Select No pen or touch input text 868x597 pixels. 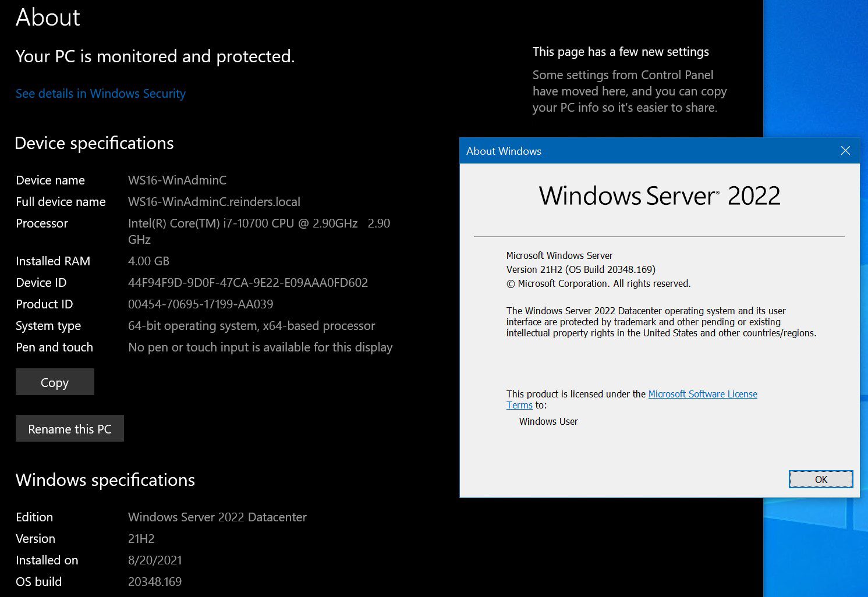(x=260, y=347)
